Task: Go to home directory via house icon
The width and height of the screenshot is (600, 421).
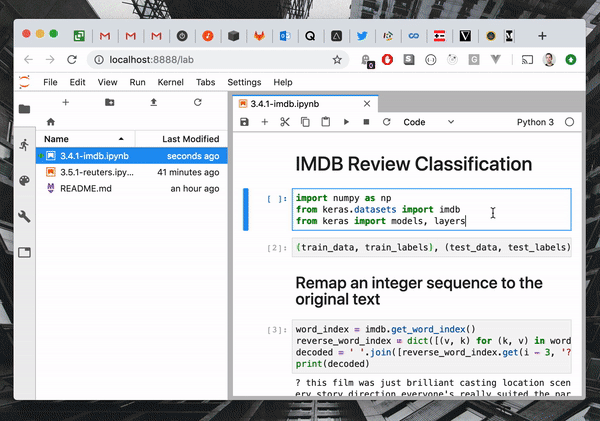Action: tap(51, 122)
